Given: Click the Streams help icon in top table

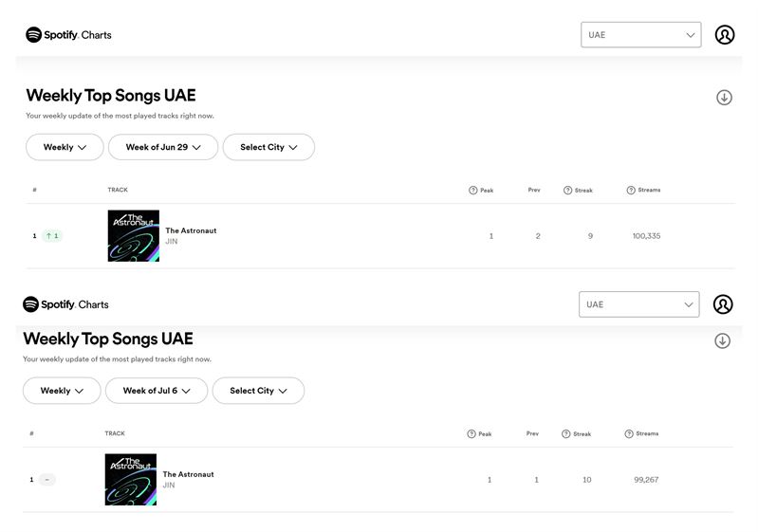Looking at the screenshot, I should [x=630, y=191].
